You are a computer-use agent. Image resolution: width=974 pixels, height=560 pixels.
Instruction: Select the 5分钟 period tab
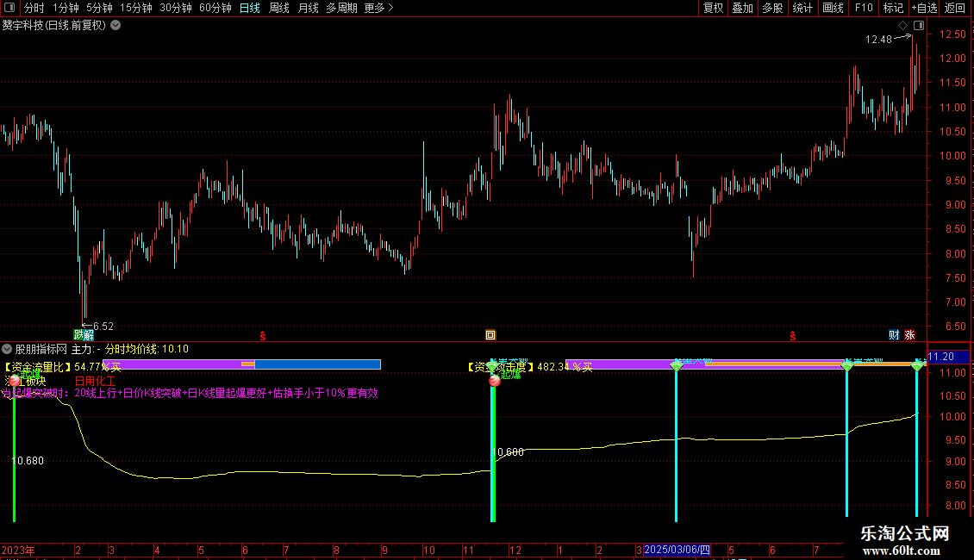coord(99,8)
